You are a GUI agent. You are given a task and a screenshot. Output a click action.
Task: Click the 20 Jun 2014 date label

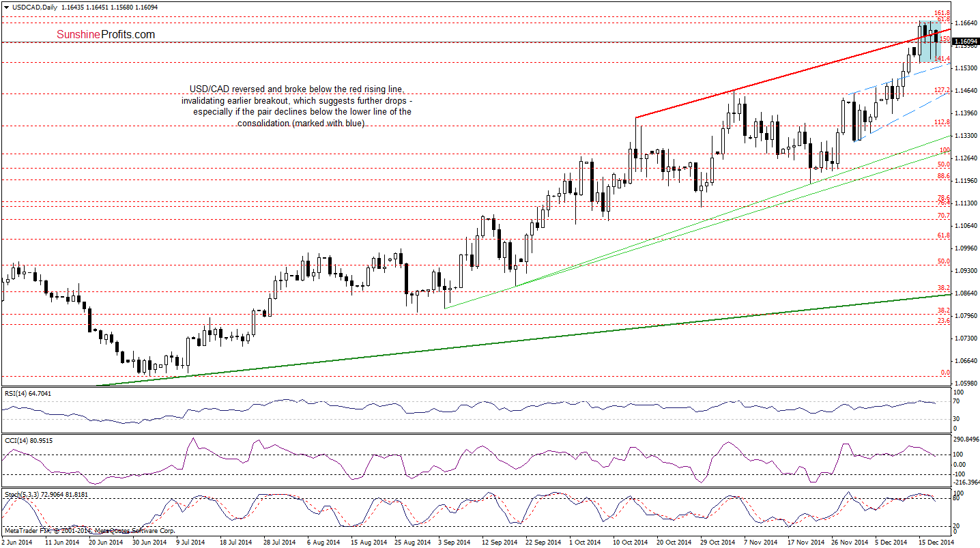104,542
